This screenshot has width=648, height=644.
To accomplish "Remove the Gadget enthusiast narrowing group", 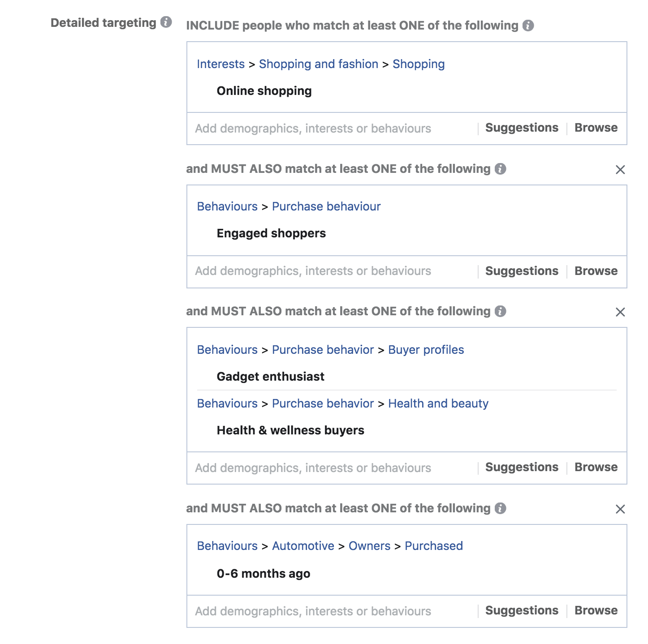I will 620,312.
